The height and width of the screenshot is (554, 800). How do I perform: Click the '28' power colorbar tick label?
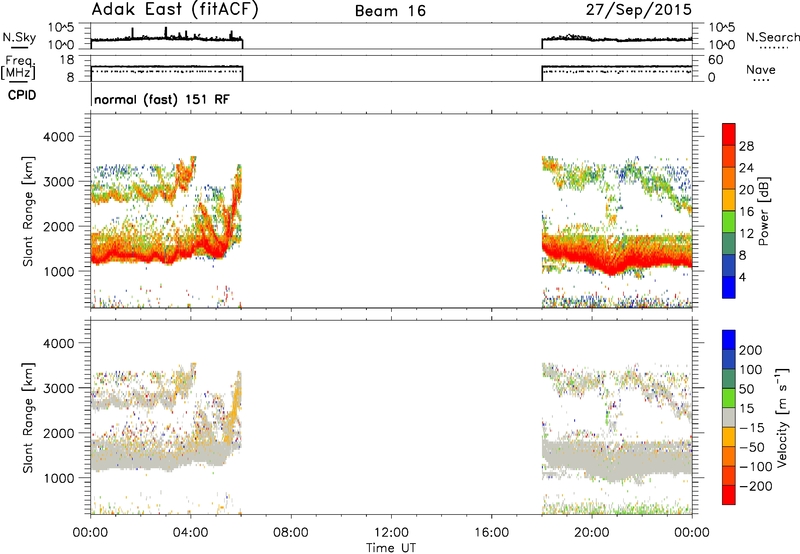click(x=746, y=146)
